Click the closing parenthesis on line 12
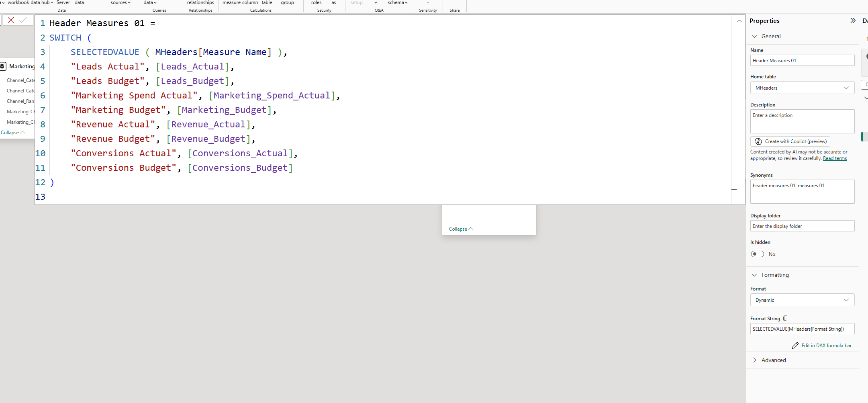The image size is (868, 403). tap(52, 182)
